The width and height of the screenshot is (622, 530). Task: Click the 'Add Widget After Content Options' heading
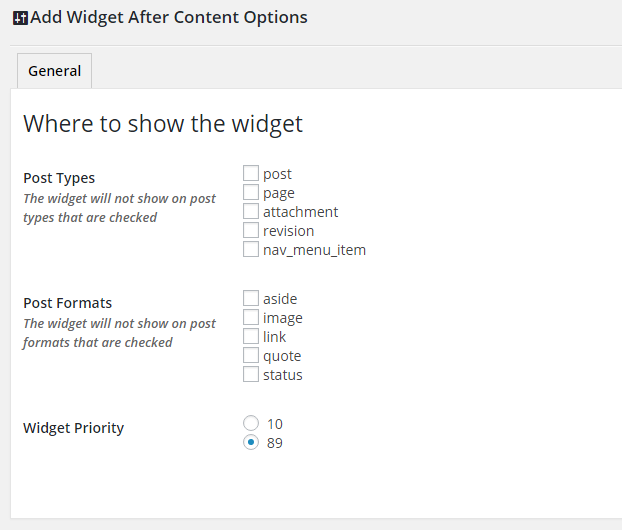168,17
